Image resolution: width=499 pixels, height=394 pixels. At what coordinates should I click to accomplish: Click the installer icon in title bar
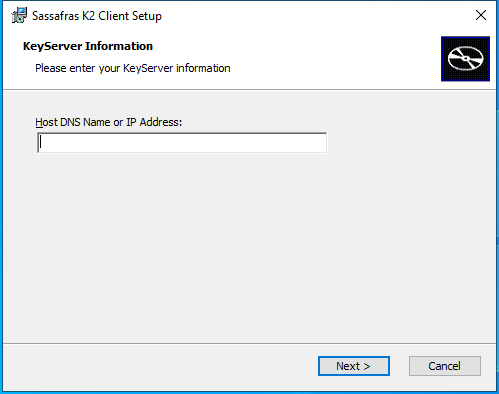pos(19,15)
